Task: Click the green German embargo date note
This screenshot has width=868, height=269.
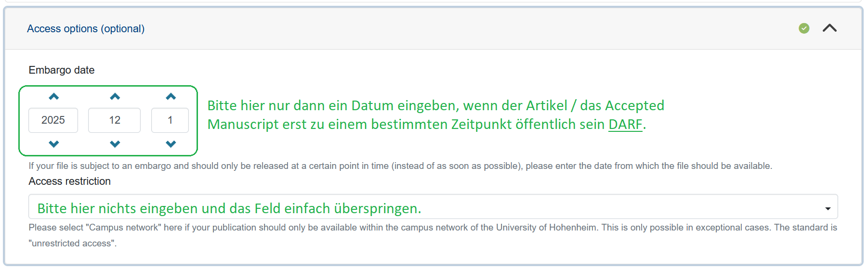Action: (x=435, y=106)
